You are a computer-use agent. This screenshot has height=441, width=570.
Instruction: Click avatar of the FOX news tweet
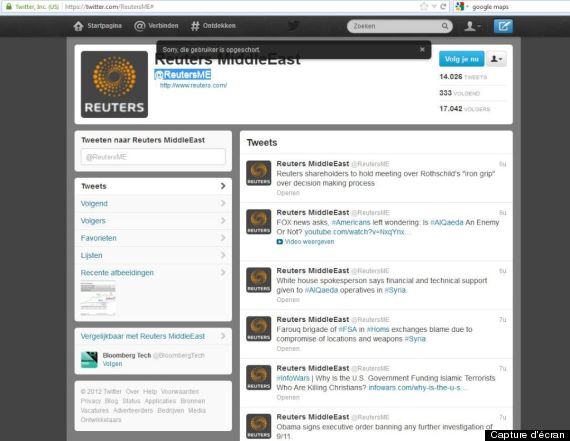coord(258,222)
